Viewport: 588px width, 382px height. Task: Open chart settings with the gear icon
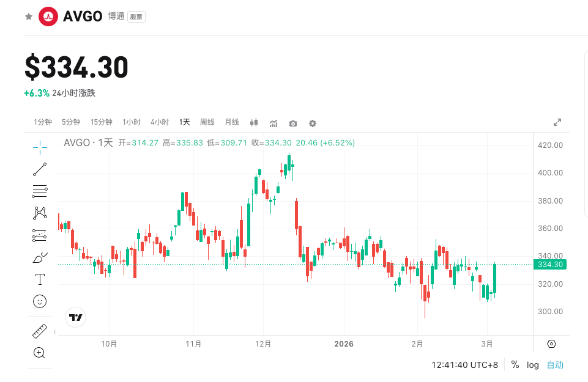(x=312, y=123)
